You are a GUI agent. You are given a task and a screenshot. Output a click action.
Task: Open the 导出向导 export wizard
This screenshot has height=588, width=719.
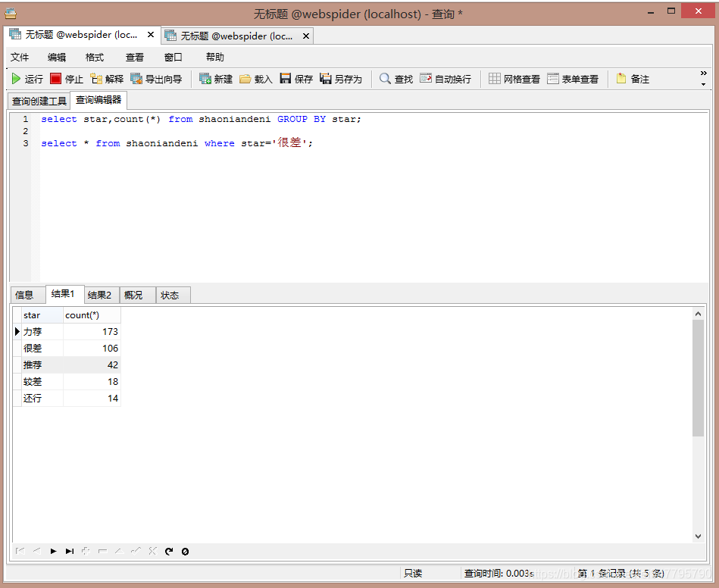[156, 79]
